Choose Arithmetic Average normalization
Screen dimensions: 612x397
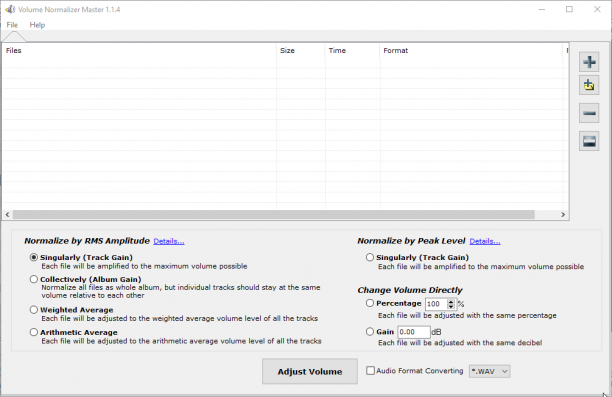pyautogui.click(x=34, y=332)
